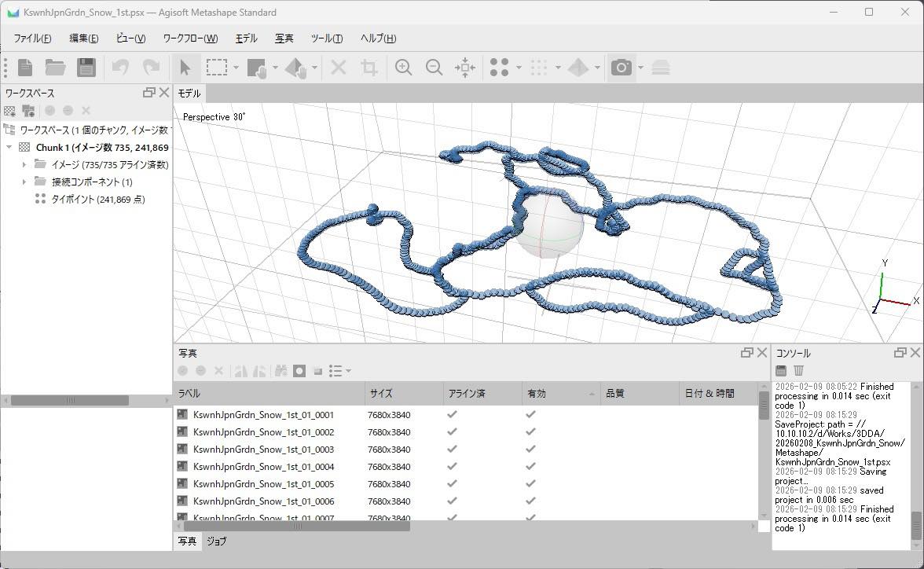
Task: Toggle 有効 check for Snow_1st_01_0005
Action: [x=530, y=483]
